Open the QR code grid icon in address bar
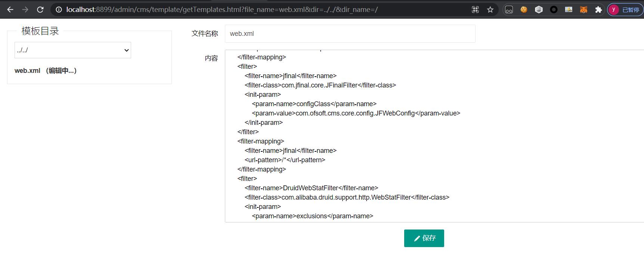Screen dimensions: 644x271 [475, 10]
